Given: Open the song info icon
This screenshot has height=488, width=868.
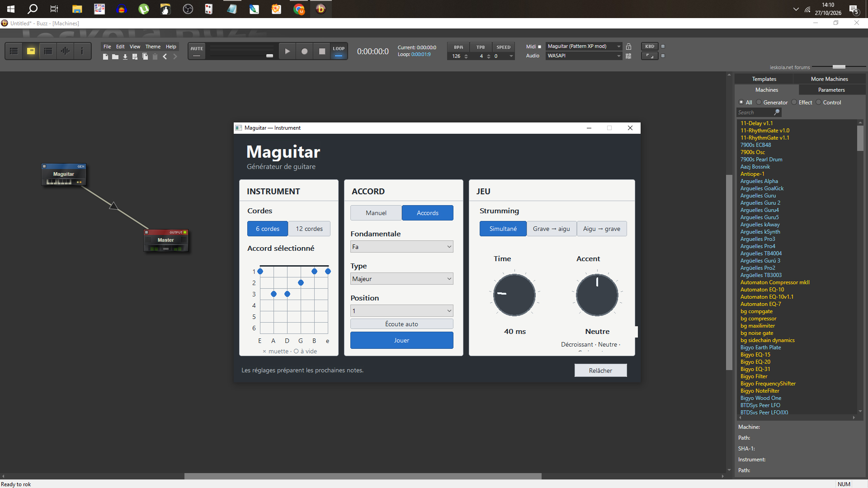Looking at the screenshot, I should 82,51.
